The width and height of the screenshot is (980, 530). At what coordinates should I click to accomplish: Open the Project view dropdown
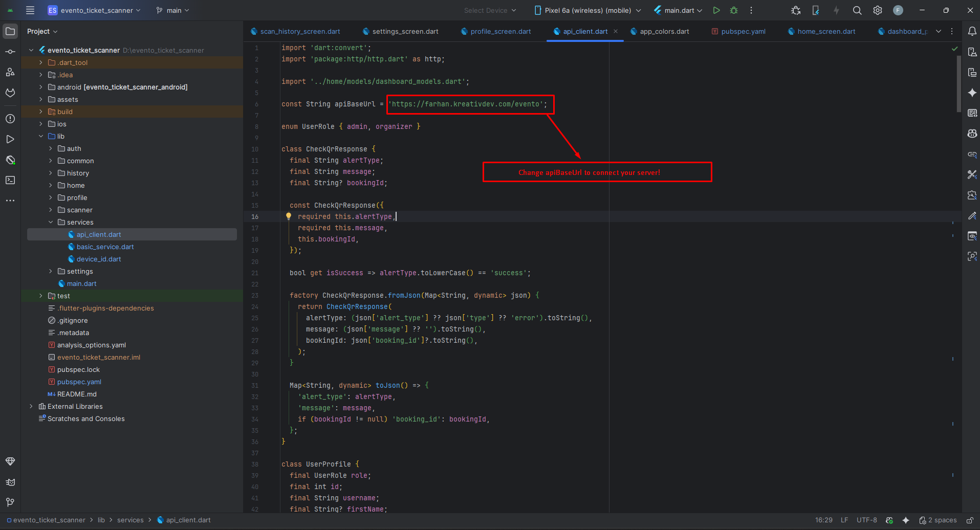(42, 31)
